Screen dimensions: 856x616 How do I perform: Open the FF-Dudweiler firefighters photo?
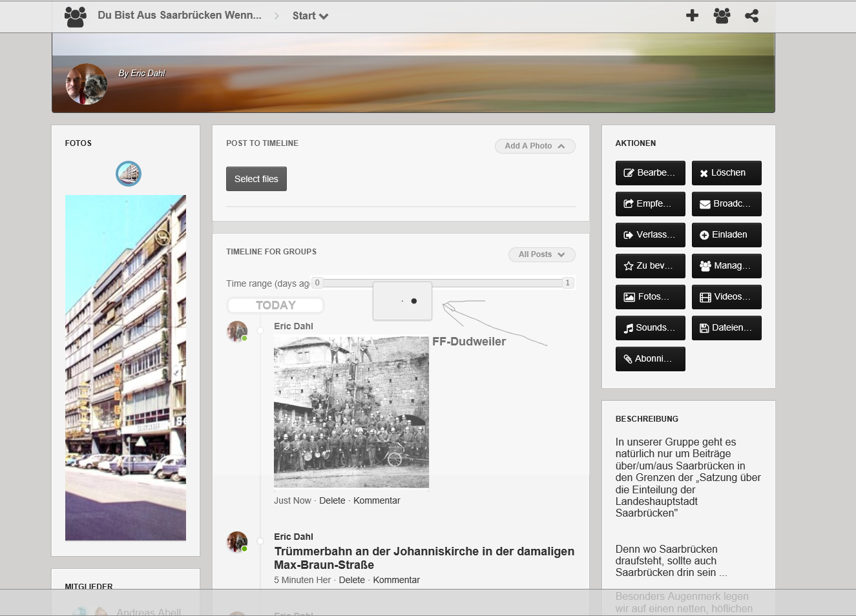coord(351,412)
